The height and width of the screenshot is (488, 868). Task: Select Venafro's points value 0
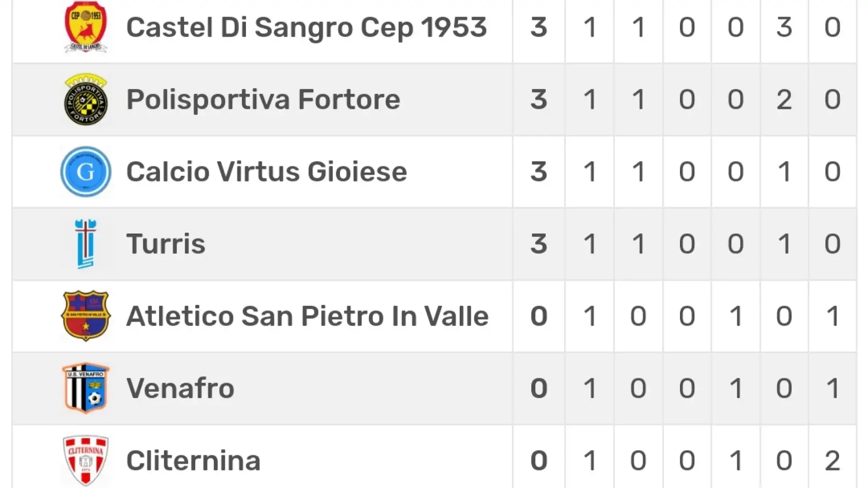[539, 388]
